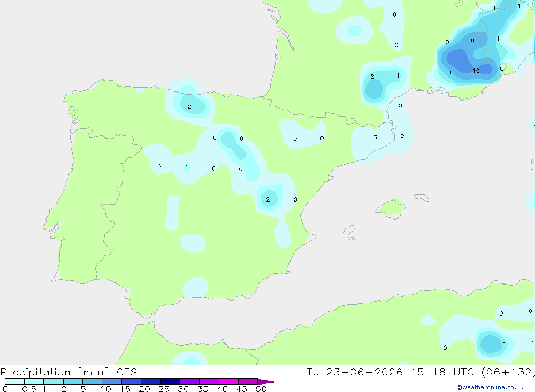Screen dimensions: 535x392
Task: Click the 45–50 mm legend color box
Action: pyautogui.click(x=248, y=381)
